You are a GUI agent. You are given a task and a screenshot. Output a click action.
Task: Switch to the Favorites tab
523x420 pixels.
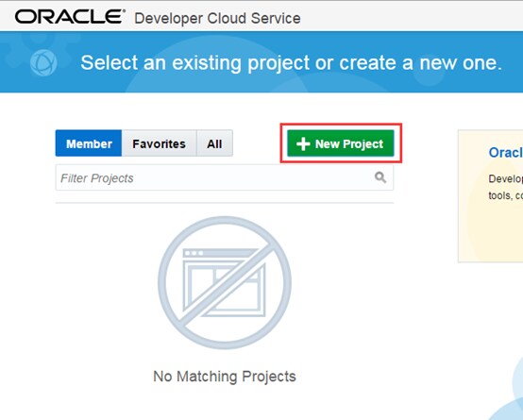[x=160, y=143]
